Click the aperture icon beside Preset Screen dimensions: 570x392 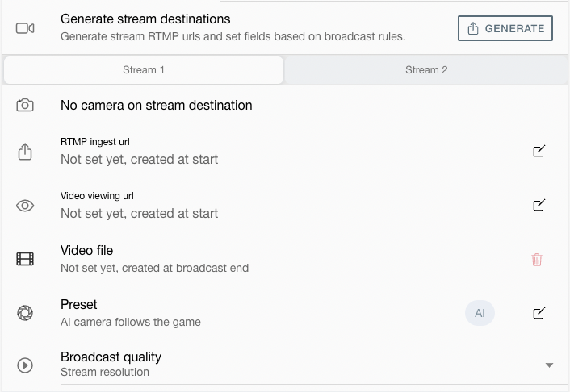coord(25,313)
